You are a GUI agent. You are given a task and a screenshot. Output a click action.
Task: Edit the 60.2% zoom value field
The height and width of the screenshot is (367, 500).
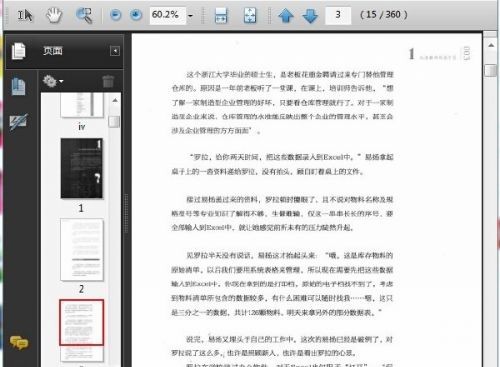(167, 15)
